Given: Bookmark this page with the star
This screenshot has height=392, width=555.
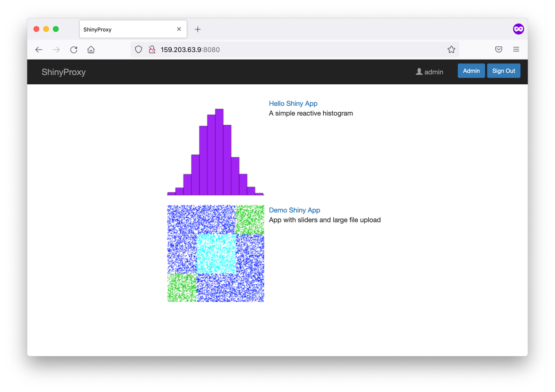Looking at the screenshot, I should (x=451, y=50).
